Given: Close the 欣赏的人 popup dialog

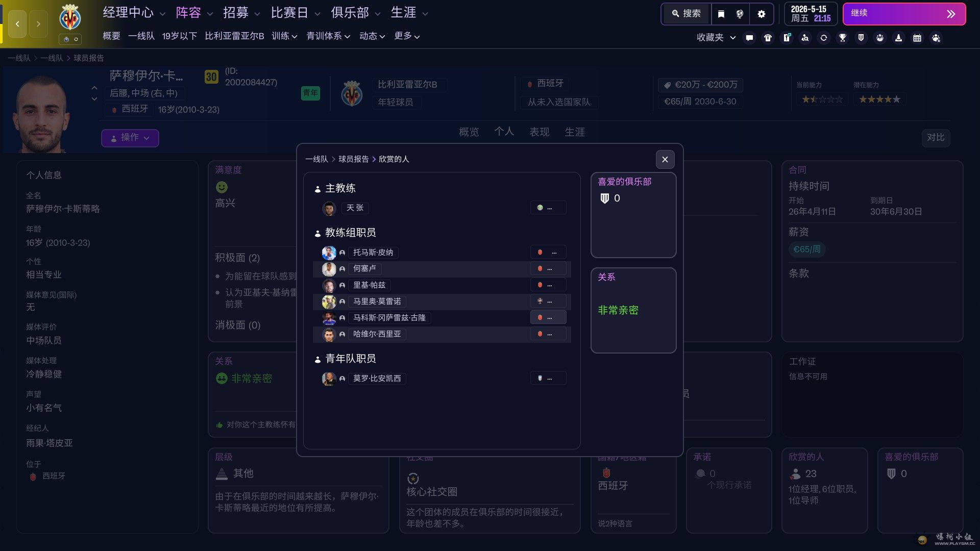Looking at the screenshot, I should click(665, 160).
